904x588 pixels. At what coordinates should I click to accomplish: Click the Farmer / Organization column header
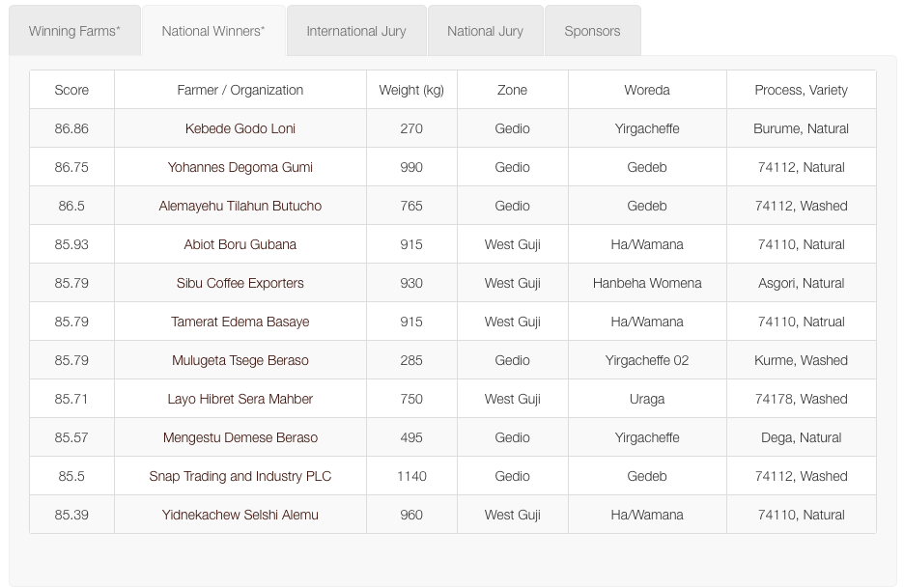click(x=240, y=90)
